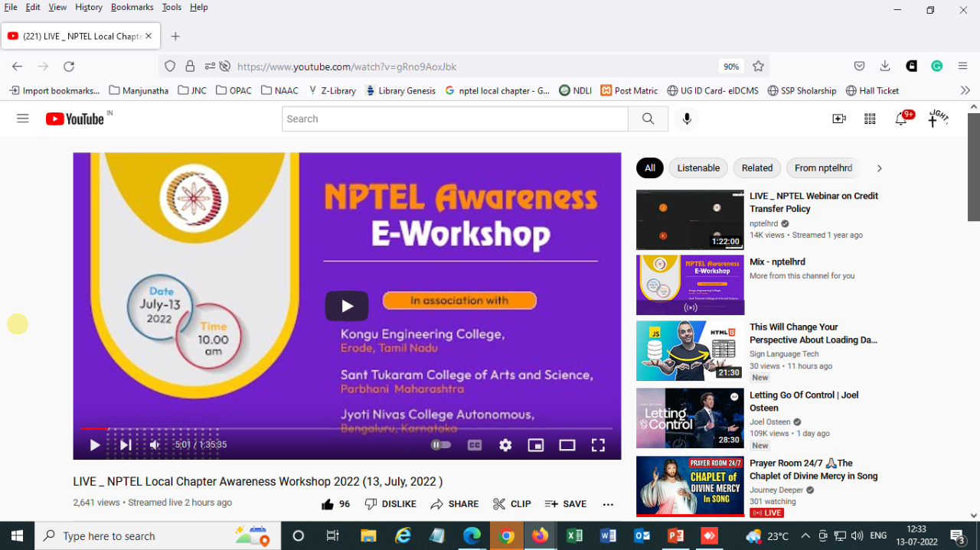Open NPTEL Webinar on Credit Transfer video
This screenshot has height=550, width=980.
tap(813, 202)
